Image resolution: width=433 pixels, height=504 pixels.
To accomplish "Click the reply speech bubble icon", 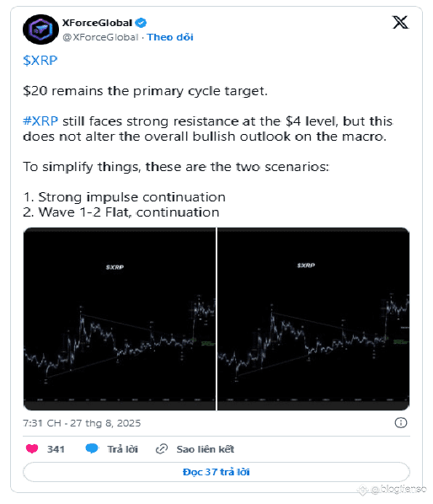I will coord(92,448).
